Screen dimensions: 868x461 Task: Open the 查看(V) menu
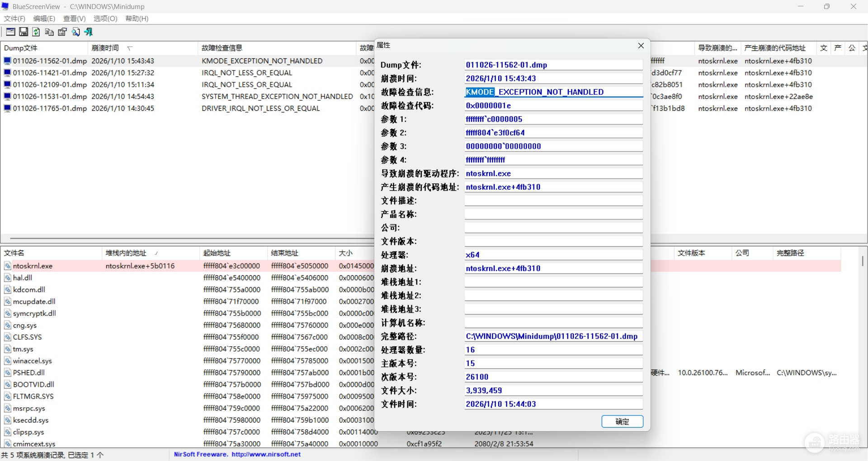click(75, 19)
